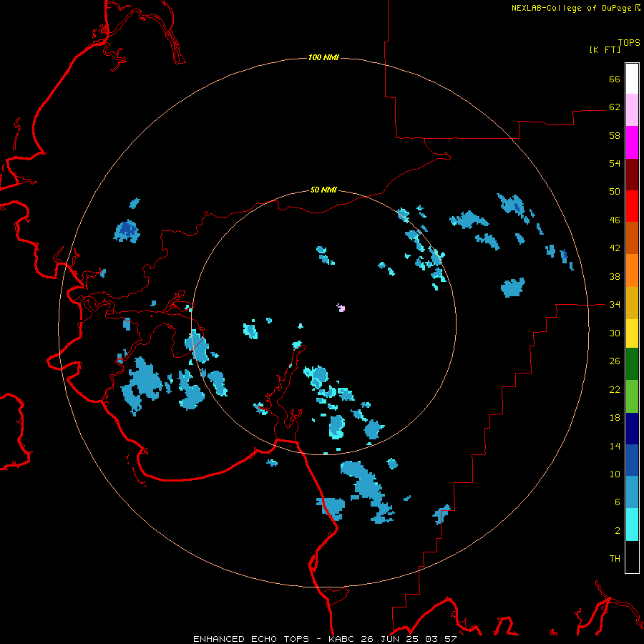Viewport: 644px width, 644px height.
Task: Click the medium blue 18 kft swatch
Action: (632, 460)
